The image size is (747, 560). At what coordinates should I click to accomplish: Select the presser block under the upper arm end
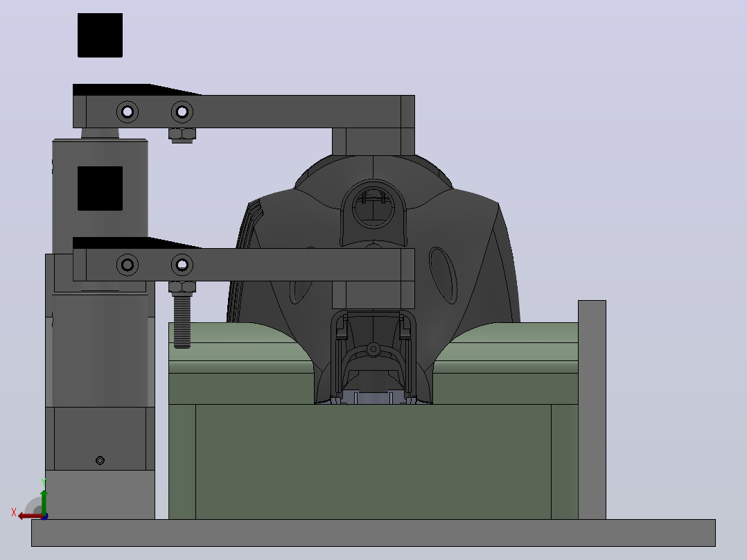coord(373,141)
